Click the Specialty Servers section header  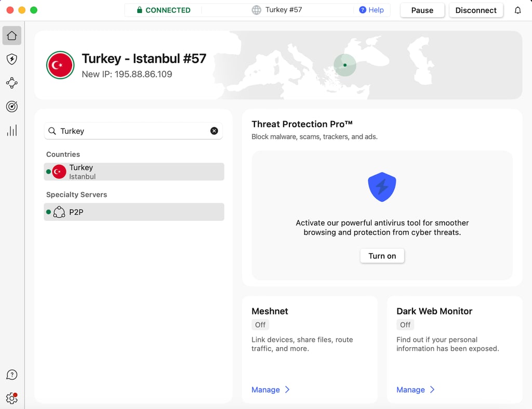[x=77, y=194]
